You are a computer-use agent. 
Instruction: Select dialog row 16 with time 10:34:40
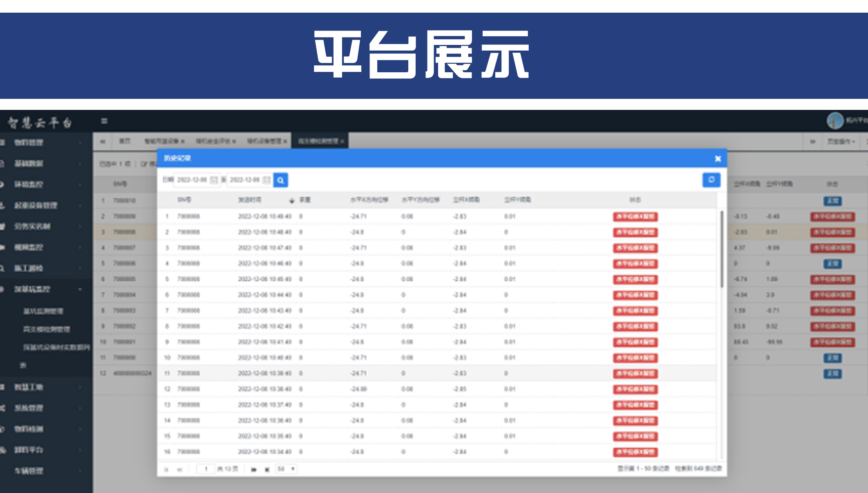(x=437, y=452)
